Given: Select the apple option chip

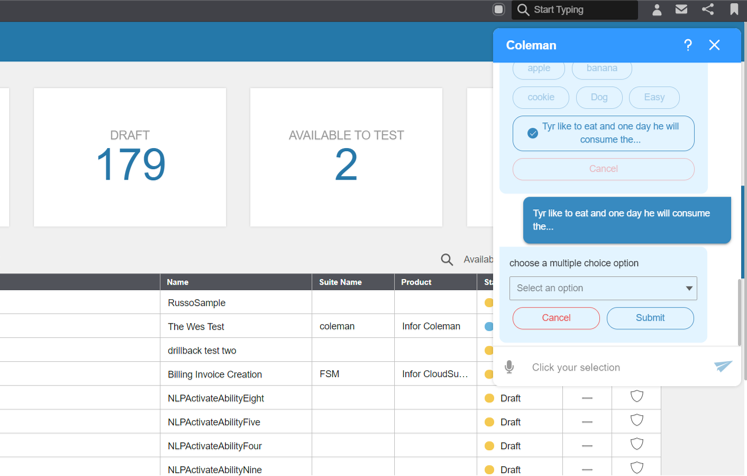Looking at the screenshot, I should pos(538,69).
